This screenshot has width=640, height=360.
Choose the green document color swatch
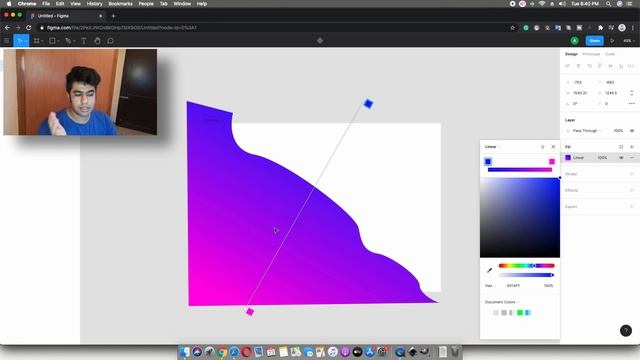click(520, 313)
